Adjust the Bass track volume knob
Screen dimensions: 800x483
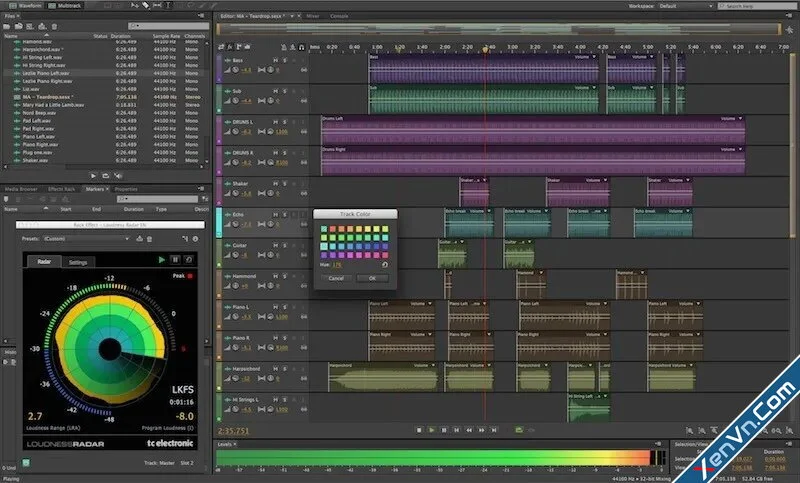tap(236, 69)
